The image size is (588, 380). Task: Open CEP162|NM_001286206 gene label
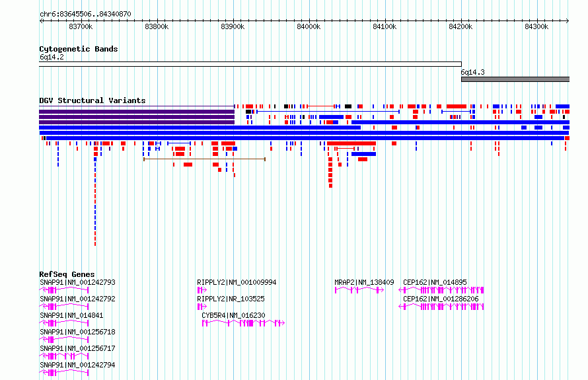pos(441,299)
